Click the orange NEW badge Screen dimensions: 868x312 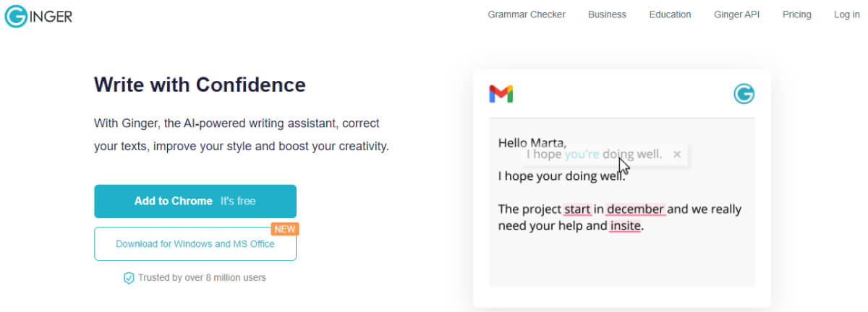click(285, 229)
